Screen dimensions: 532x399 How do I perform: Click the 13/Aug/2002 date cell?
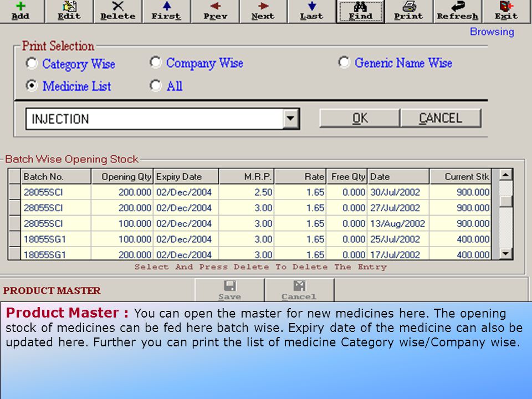coord(398,223)
